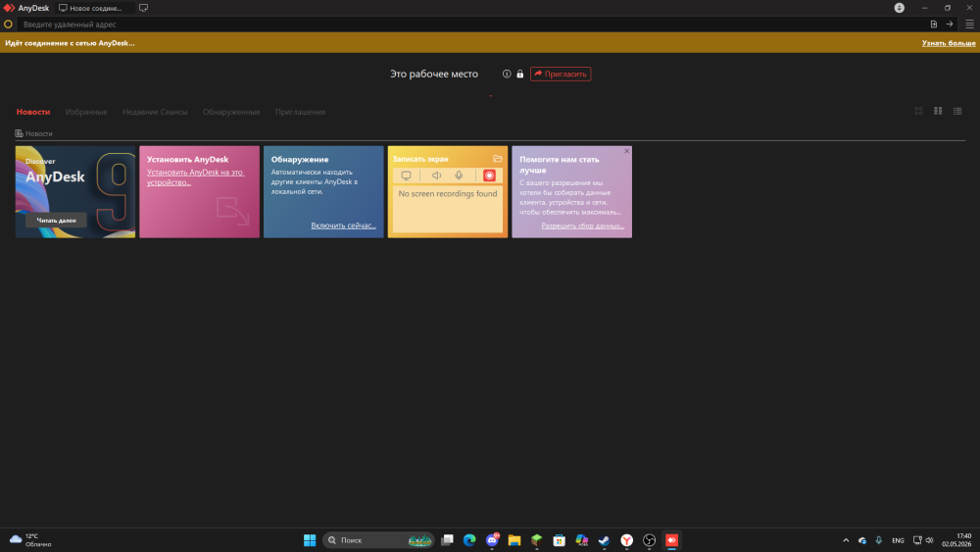Screen dimensions: 980x552
Task: Click the Пригласить button
Action: 561,74
